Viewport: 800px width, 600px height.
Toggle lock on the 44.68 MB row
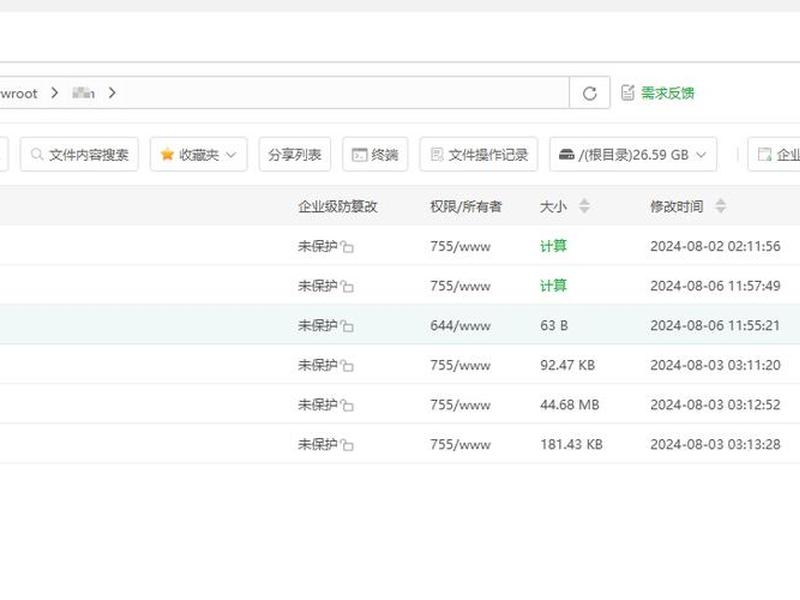pos(347,405)
